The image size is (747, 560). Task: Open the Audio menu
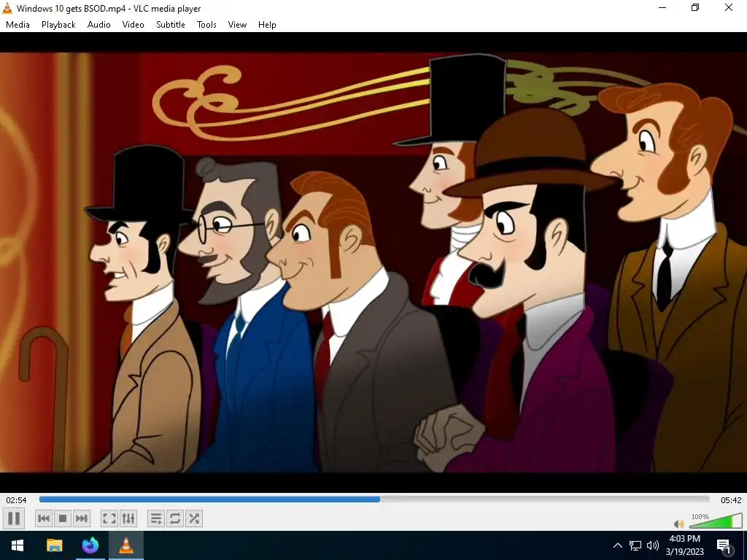click(x=98, y=25)
